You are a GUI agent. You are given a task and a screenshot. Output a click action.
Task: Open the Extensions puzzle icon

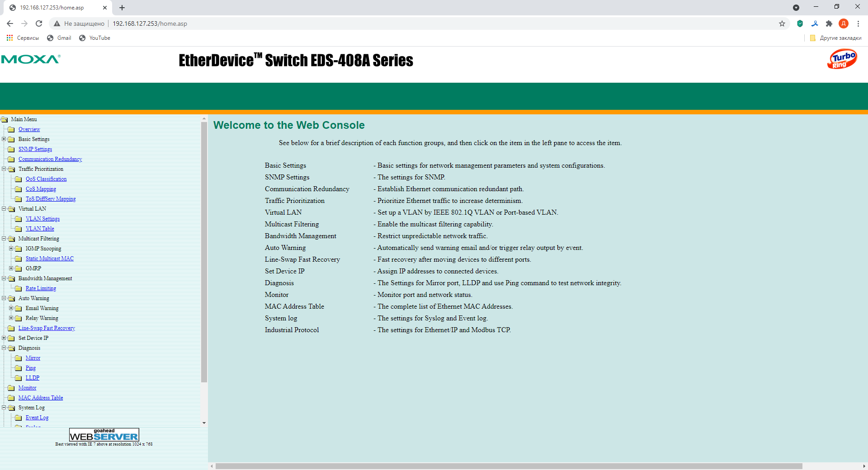click(829, 23)
